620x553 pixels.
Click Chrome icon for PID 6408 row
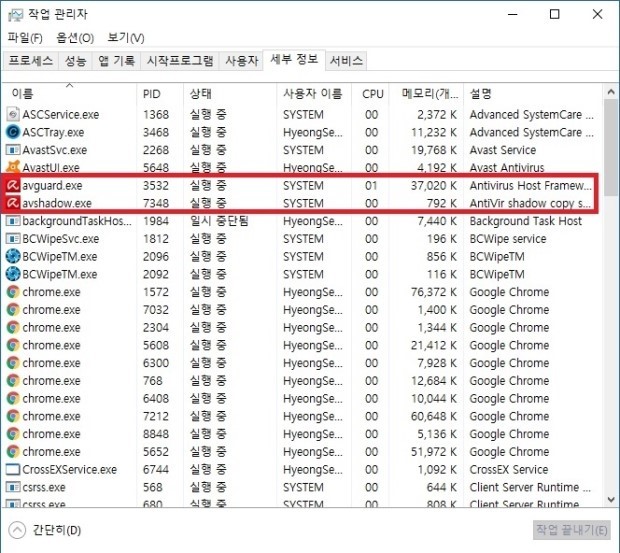13,398
